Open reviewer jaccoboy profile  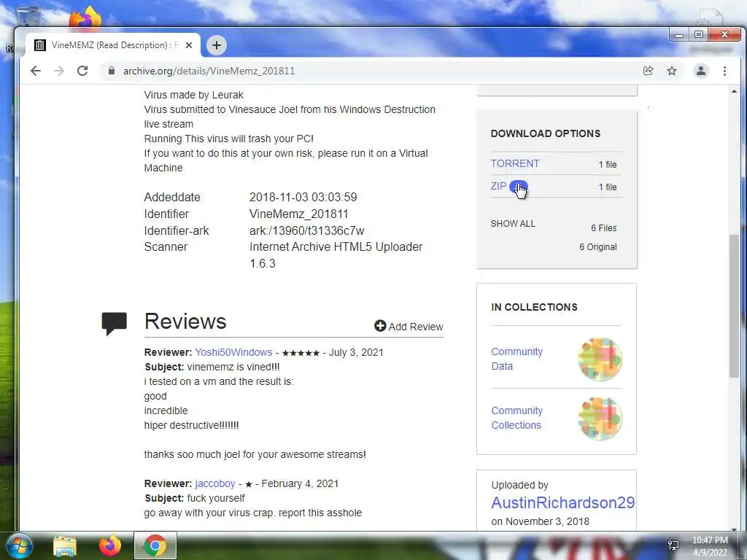[215, 484]
